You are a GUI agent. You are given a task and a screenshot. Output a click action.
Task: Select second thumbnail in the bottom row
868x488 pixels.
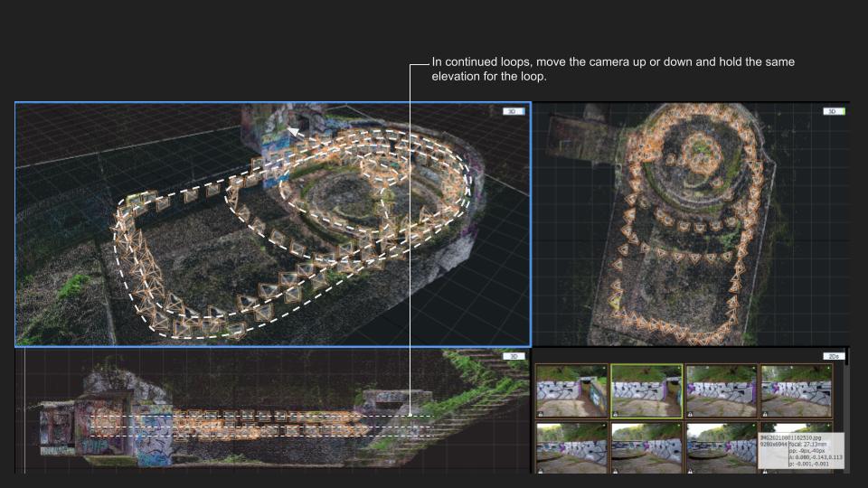646,446
